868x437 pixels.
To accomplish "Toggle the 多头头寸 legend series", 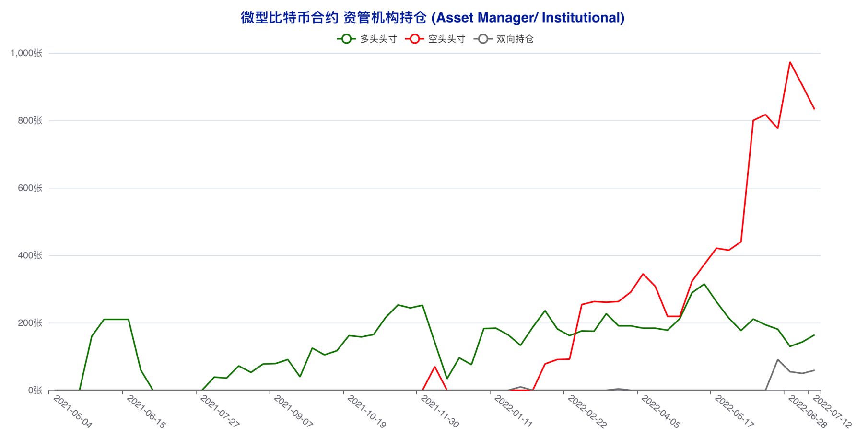I will click(367, 39).
